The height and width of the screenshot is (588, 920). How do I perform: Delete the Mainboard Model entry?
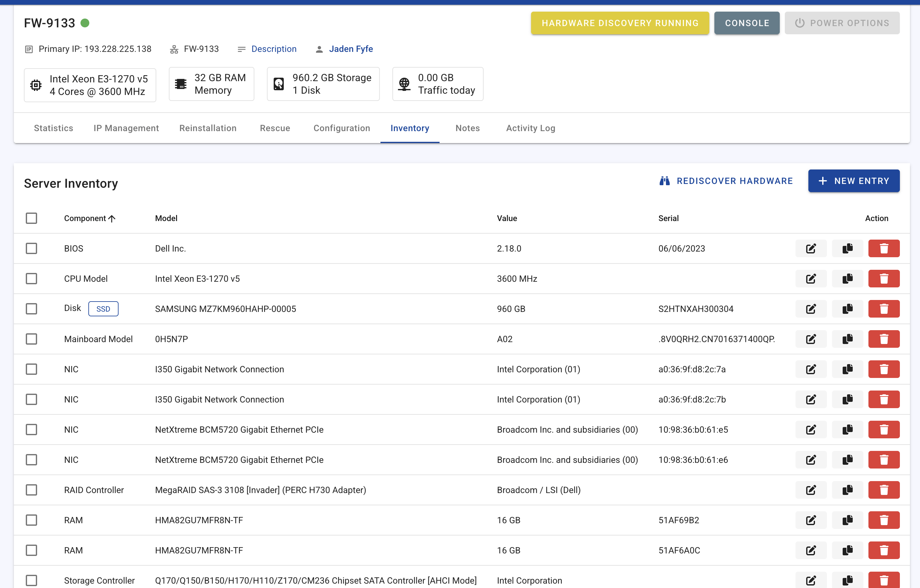click(x=884, y=339)
